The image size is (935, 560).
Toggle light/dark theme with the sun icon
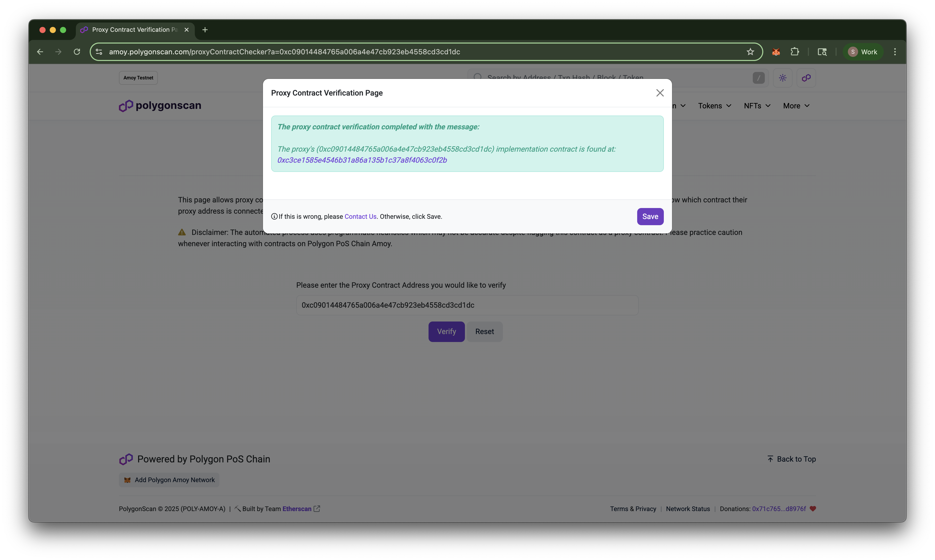(x=782, y=78)
